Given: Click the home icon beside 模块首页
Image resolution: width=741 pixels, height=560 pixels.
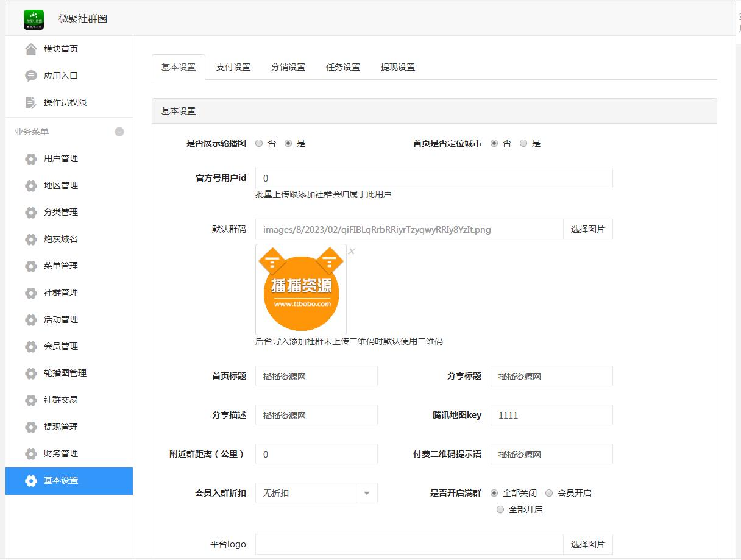Looking at the screenshot, I should click(31, 49).
